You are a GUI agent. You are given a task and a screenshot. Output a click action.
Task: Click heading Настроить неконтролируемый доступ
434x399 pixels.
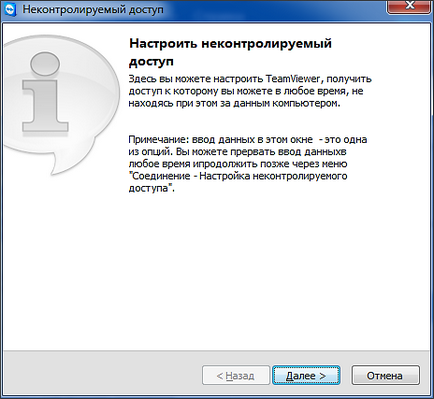(230, 52)
